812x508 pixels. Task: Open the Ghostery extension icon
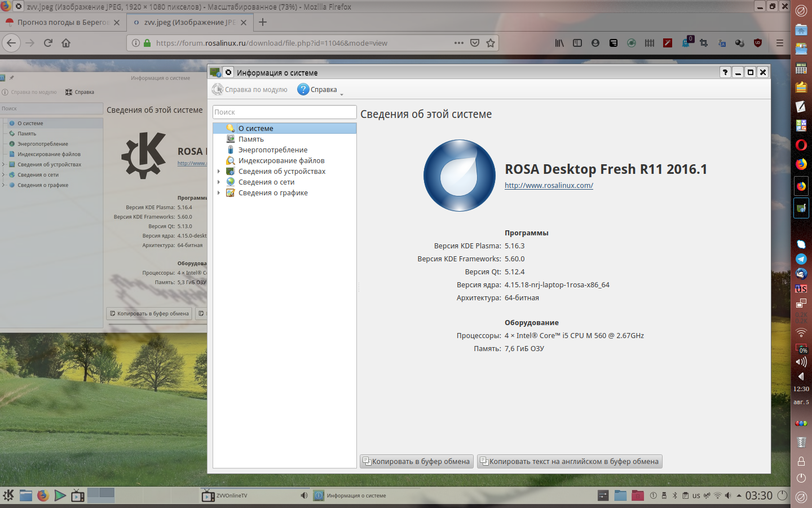[x=686, y=42]
